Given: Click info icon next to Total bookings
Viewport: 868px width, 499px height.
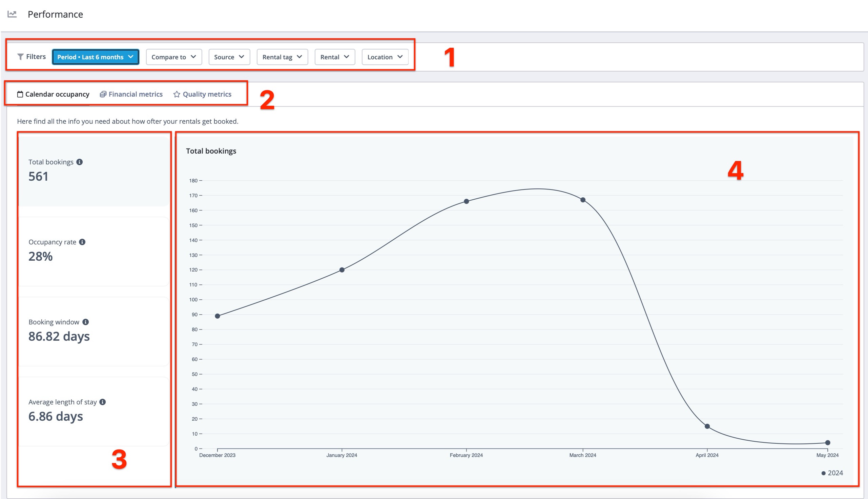Looking at the screenshot, I should (x=79, y=162).
